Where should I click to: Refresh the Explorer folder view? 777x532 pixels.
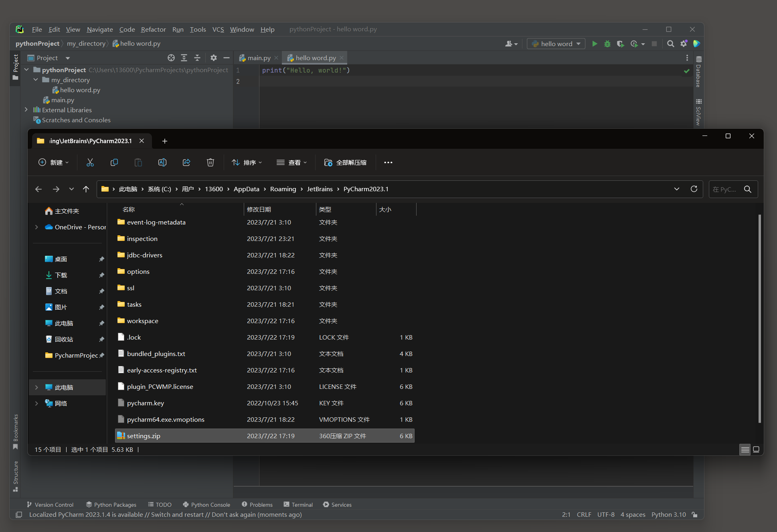[x=694, y=189]
